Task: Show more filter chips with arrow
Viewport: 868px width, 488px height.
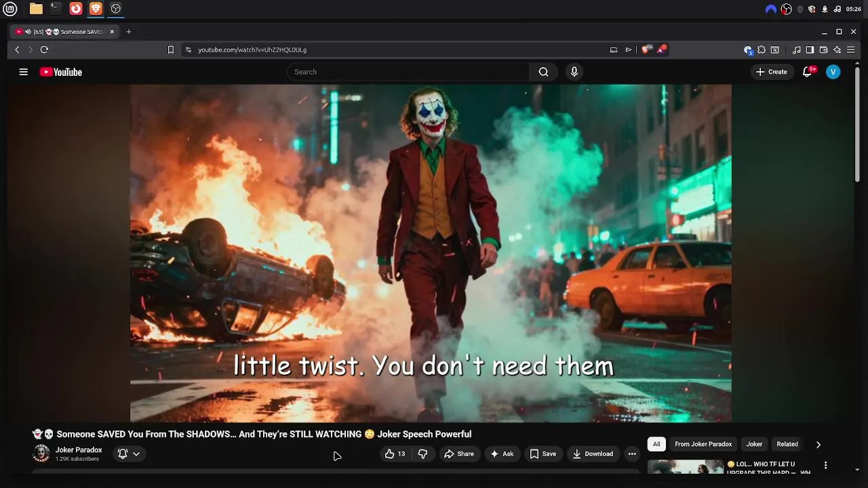Action: (x=818, y=445)
